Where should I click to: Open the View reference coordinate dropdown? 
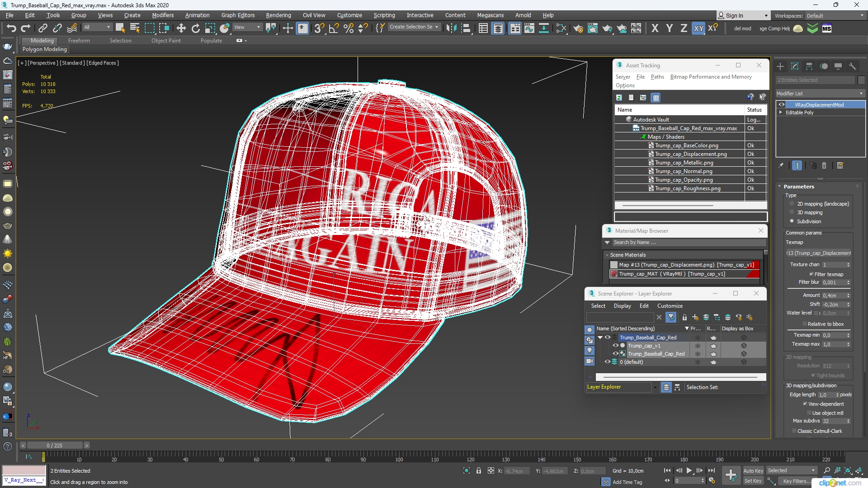click(x=247, y=27)
